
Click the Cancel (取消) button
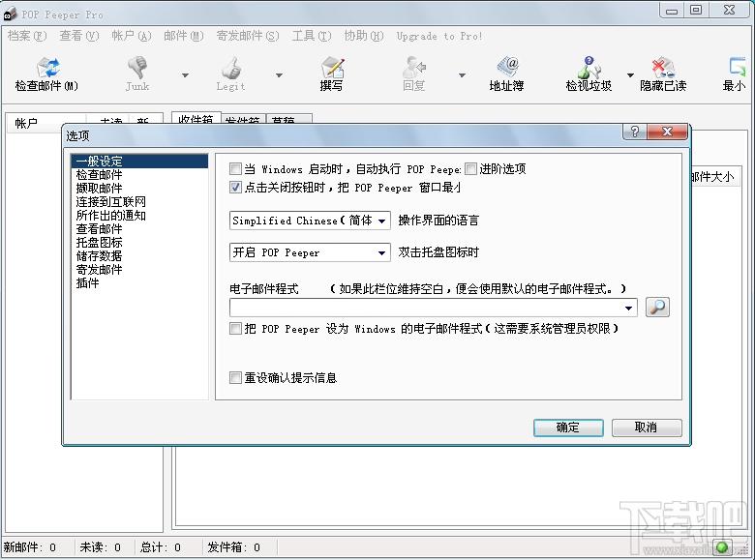point(647,427)
